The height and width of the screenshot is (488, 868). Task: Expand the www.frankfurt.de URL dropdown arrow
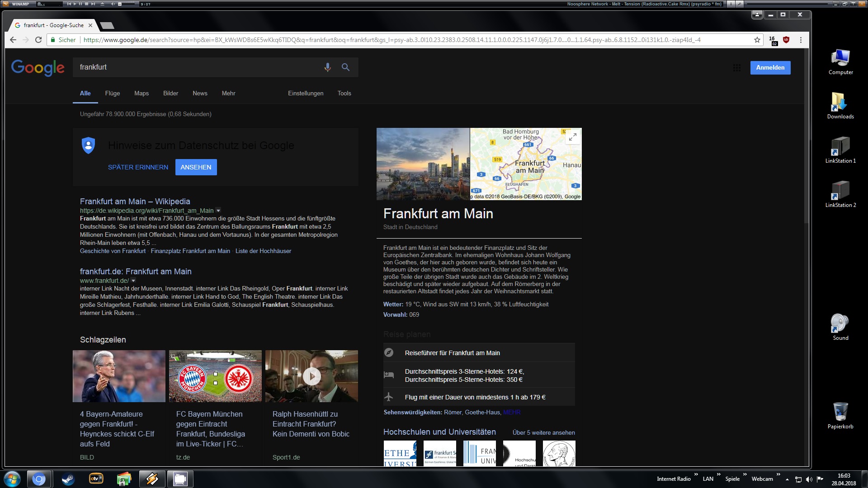[x=133, y=281]
